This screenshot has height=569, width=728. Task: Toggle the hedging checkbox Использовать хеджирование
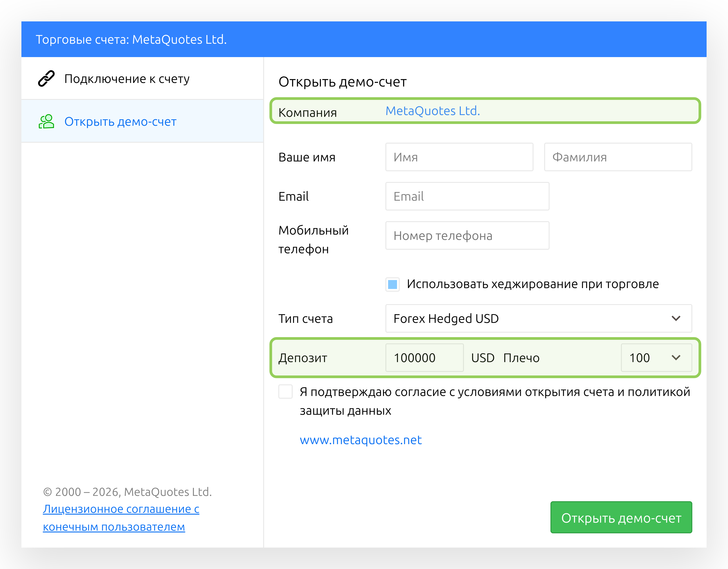pyautogui.click(x=393, y=284)
